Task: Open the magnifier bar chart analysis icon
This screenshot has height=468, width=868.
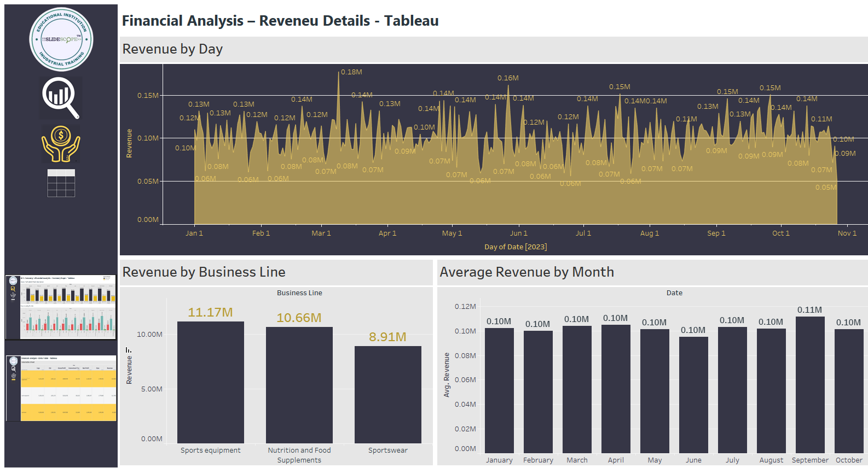Action: click(x=61, y=97)
